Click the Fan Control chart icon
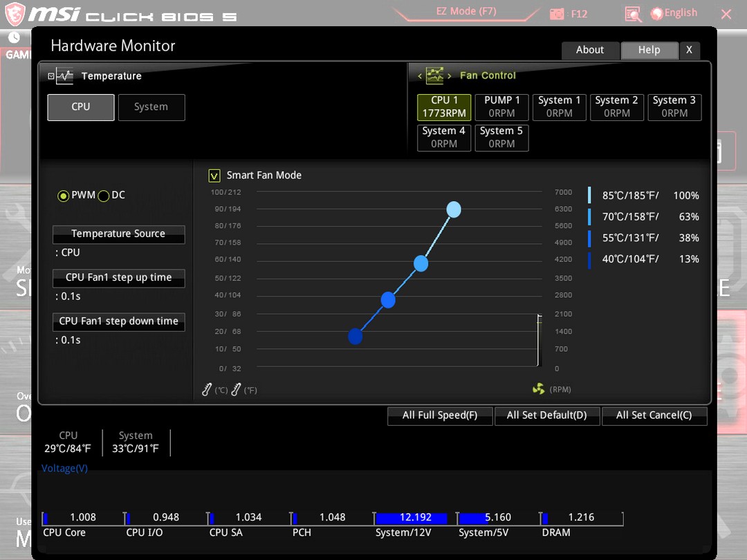747x560 pixels. coord(434,75)
